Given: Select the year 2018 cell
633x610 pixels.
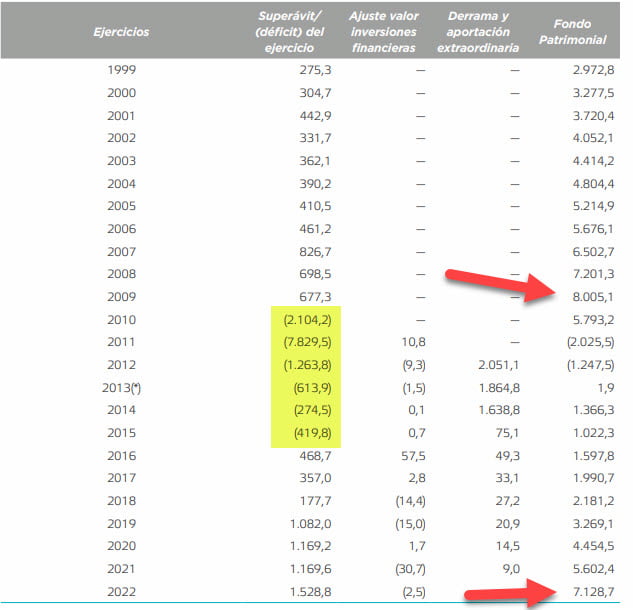Looking at the screenshot, I should coord(122,501).
